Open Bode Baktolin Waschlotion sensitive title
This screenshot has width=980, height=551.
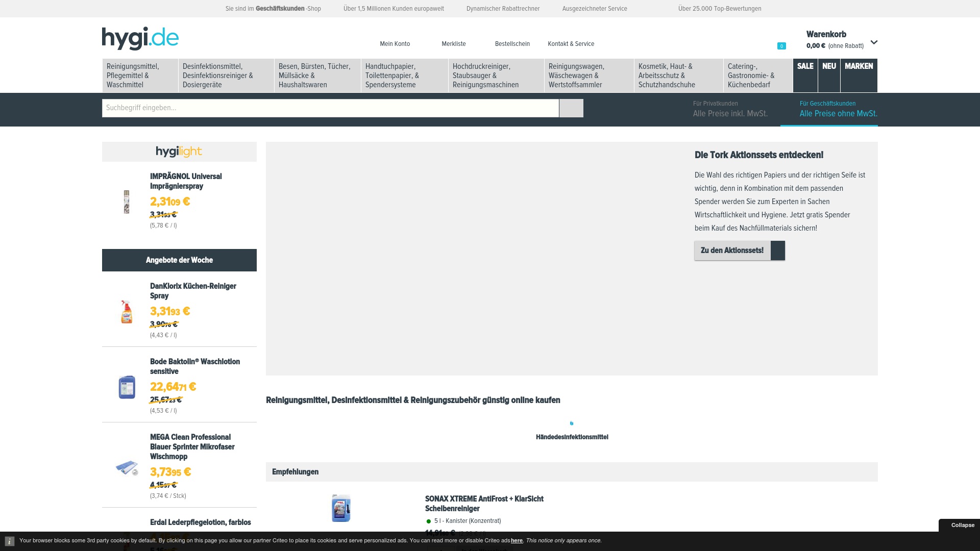point(195,367)
